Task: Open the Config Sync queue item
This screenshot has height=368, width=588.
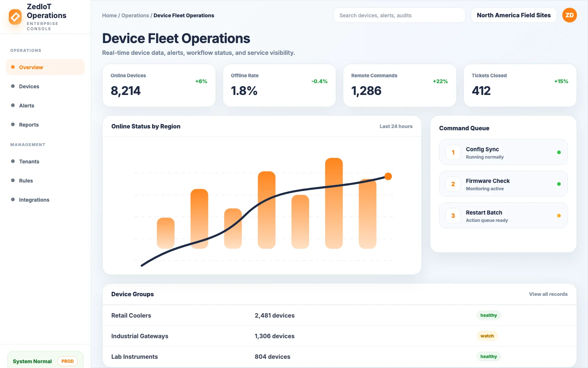Action: 503,152
